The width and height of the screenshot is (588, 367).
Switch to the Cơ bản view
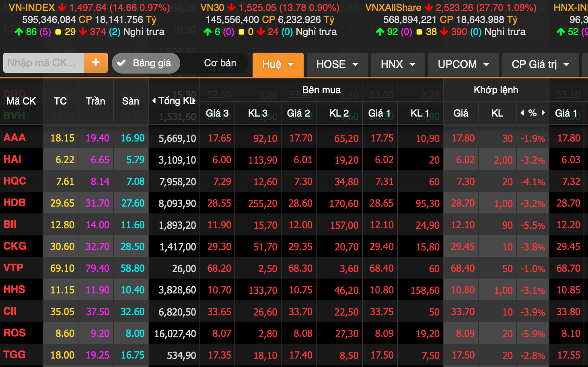click(x=220, y=63)
